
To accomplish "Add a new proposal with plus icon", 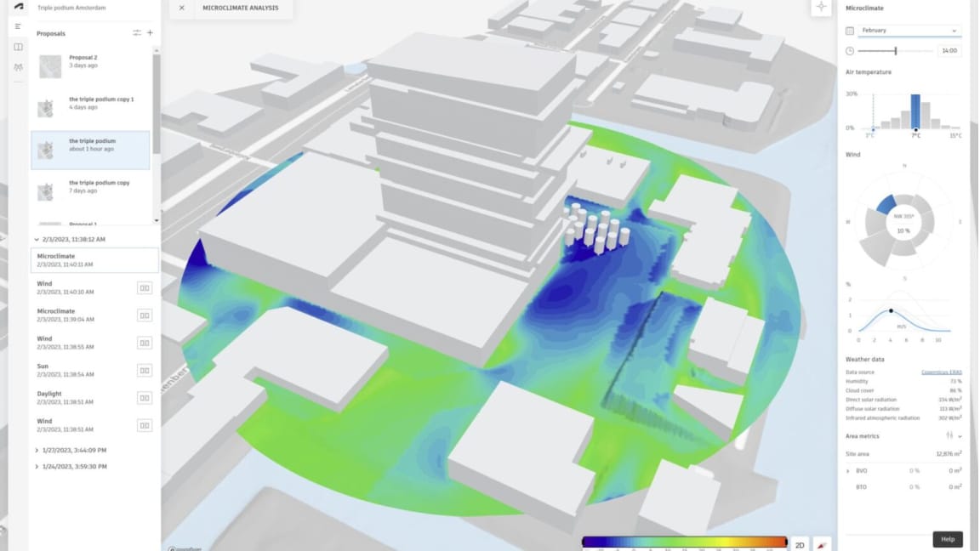I will (151, 33).
